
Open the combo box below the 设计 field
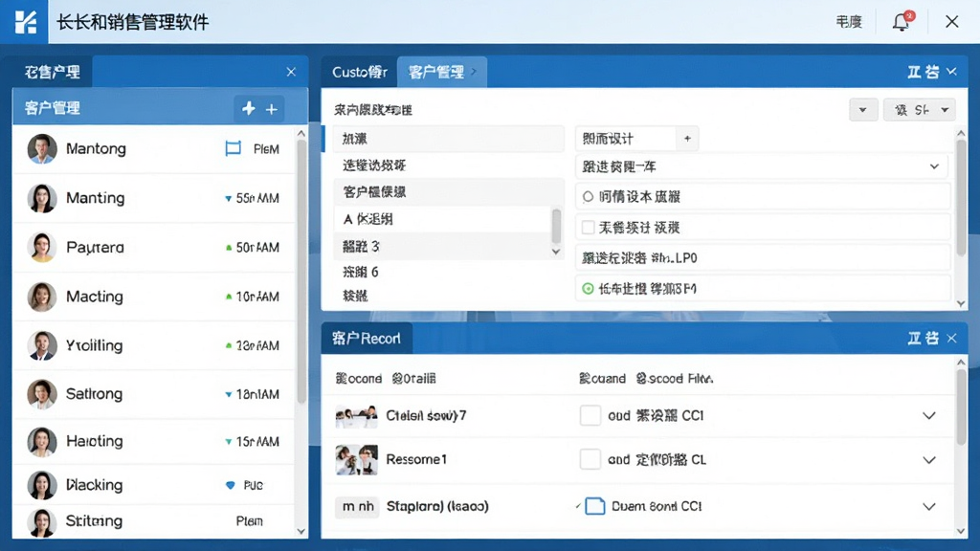[x=761, y=166]
